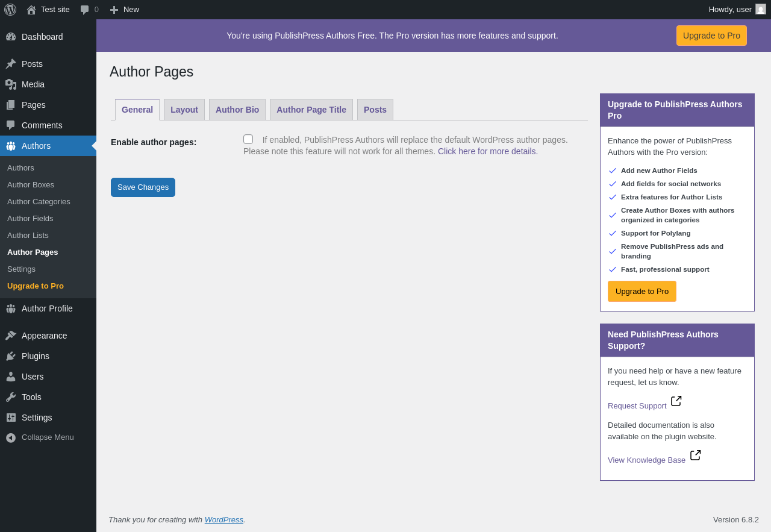This screenshot has width=771, height=532.
Task: Click the Enable author pages label
Action: coord(154,142)
